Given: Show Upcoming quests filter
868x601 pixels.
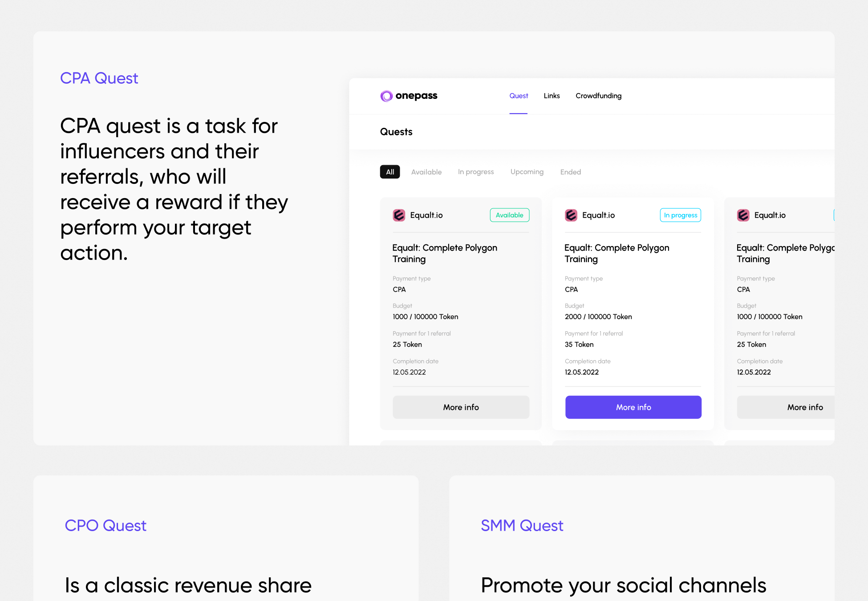Looking at the screenshot, I should [x=527, y=172].
